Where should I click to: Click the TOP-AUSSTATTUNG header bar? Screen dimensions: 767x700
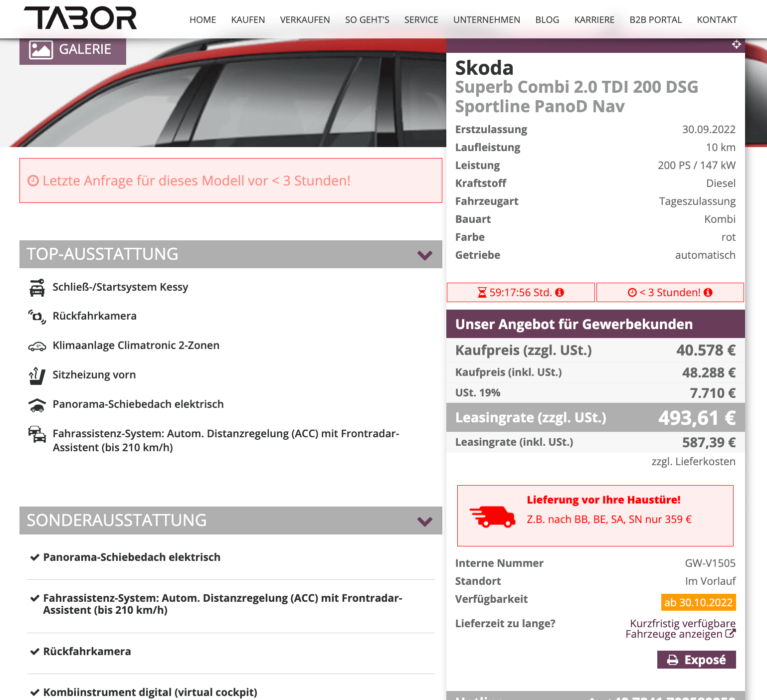coord(231,254)
